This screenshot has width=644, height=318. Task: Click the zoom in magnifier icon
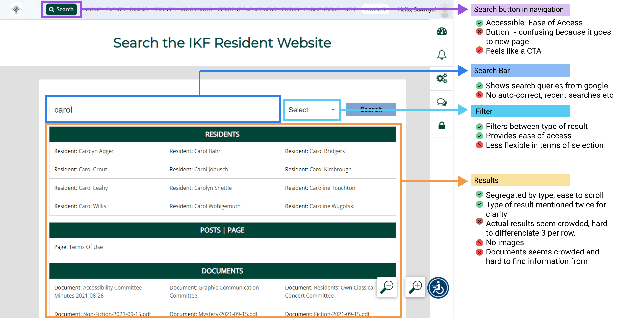(415, 287)
